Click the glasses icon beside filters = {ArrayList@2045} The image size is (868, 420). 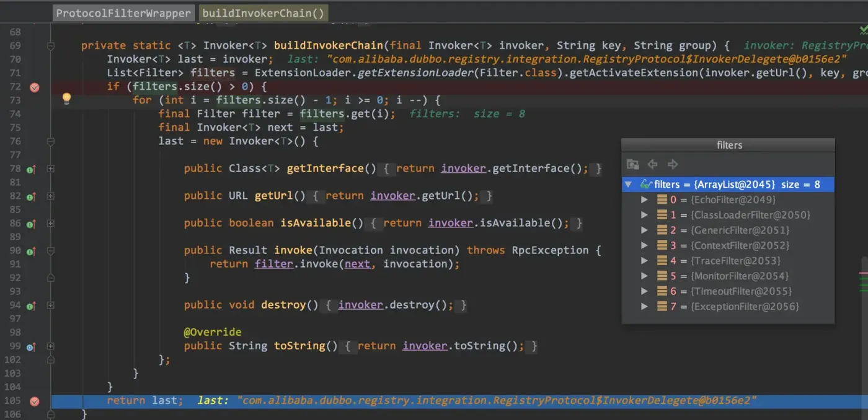[645, 185]
